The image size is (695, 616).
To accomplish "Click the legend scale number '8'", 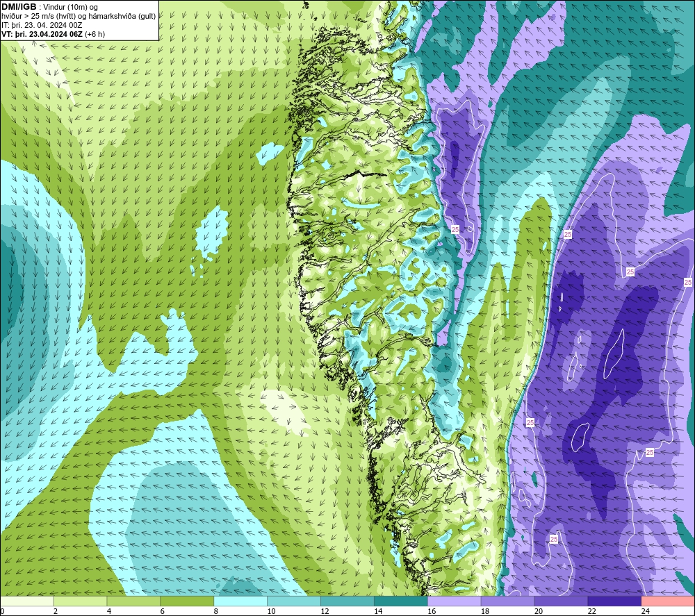I will coord(216,611).
